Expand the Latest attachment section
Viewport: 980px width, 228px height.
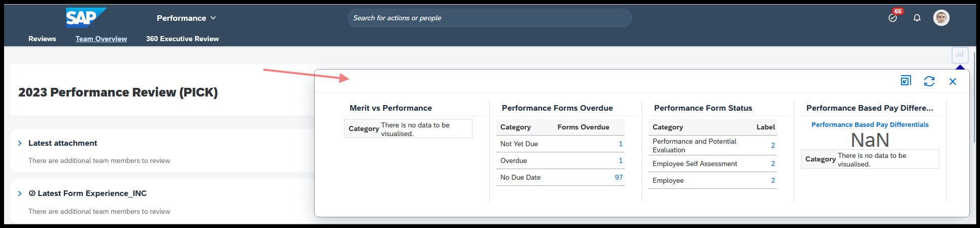[20, 143]
